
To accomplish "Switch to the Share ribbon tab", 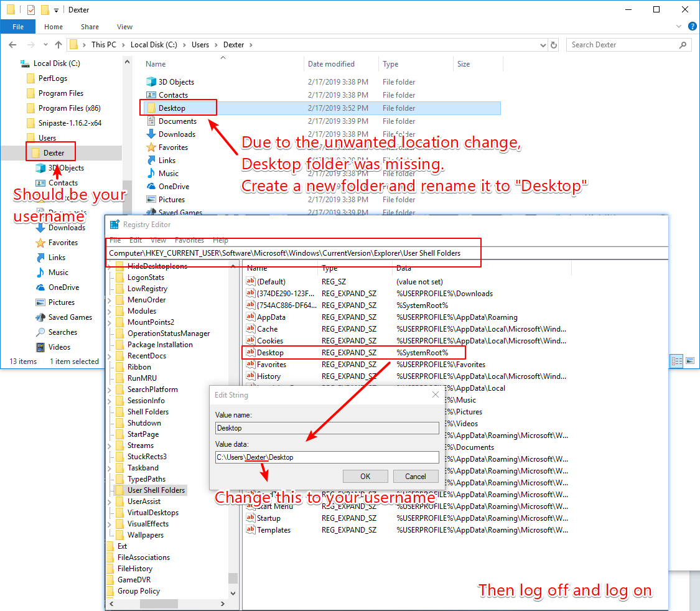I will [90, 27].
